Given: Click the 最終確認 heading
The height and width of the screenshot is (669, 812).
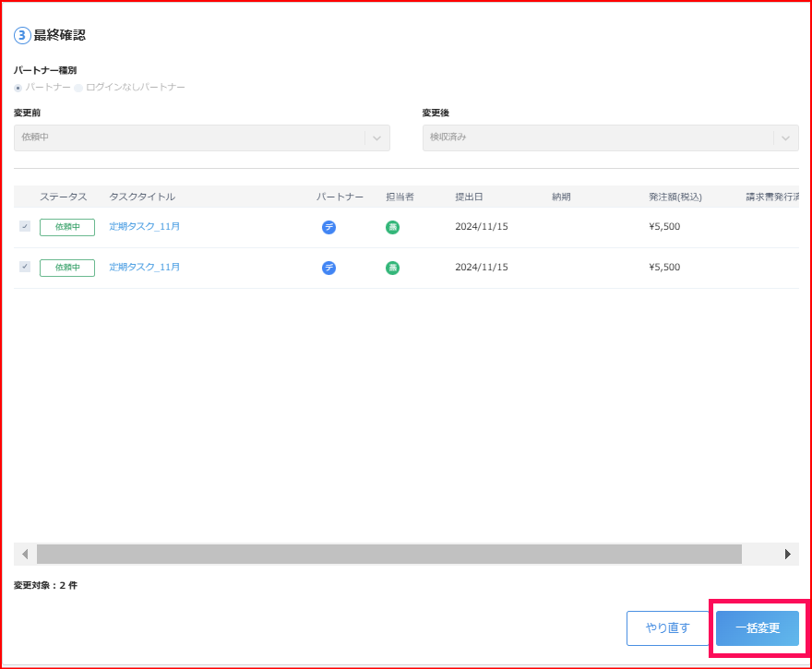Looking at the screenshot, I should (60, 35).
